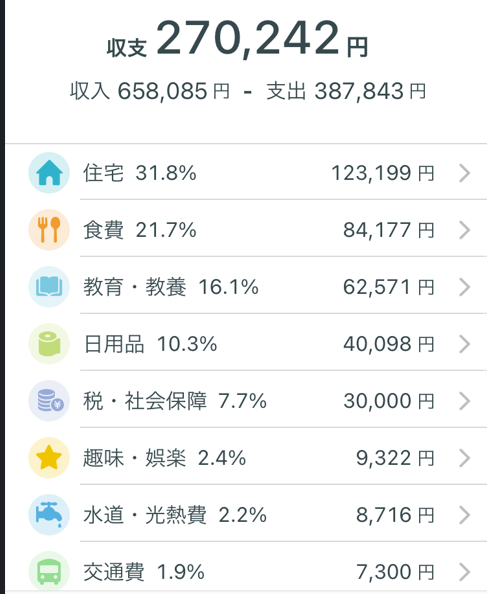Expand the 住宅 row chevron arrow

click(465, 173)
